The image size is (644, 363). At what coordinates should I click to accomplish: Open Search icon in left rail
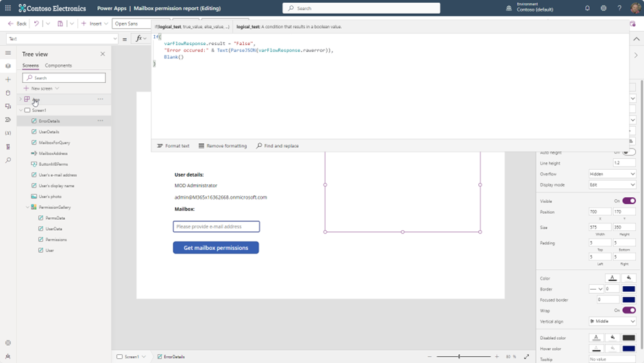(8, 160)
